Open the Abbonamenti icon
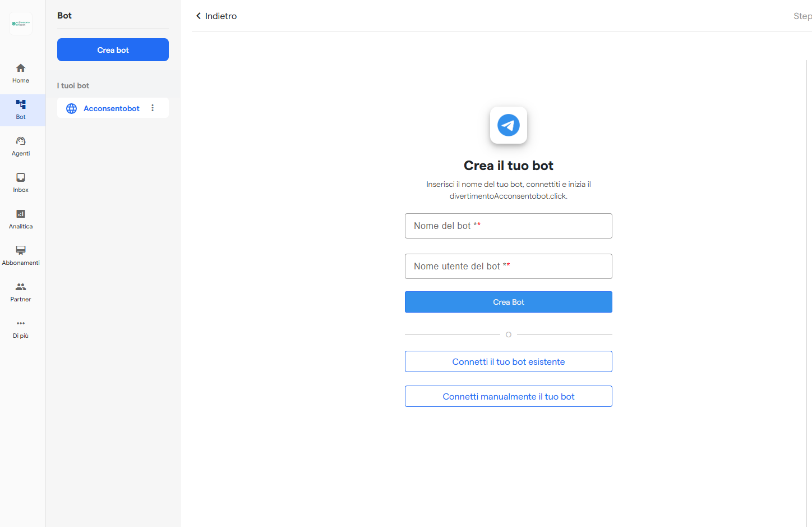812x527 pixels. point(21,250)
